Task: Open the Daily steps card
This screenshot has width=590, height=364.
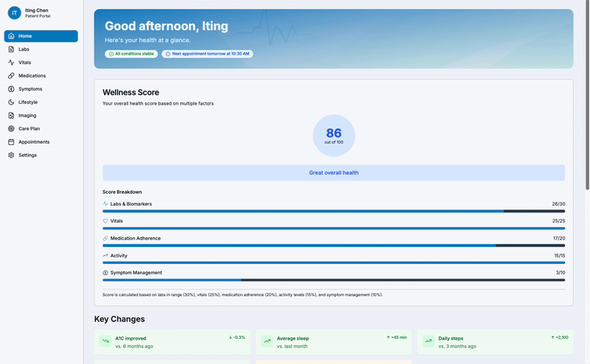Action: [495, 342]
